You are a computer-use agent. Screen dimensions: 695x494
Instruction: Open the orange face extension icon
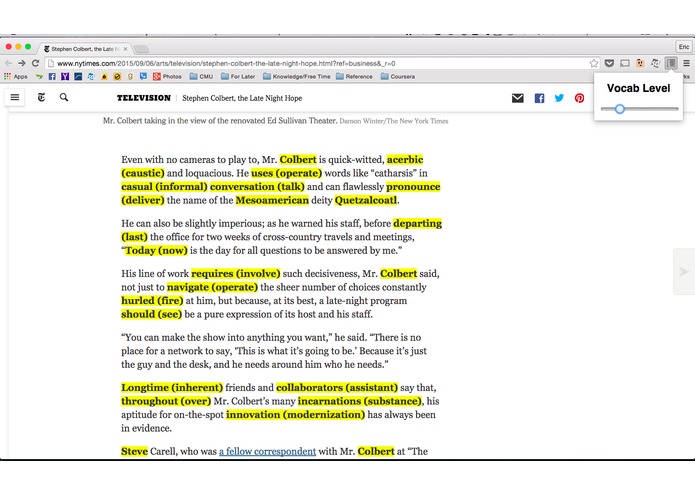pos(640,63)
